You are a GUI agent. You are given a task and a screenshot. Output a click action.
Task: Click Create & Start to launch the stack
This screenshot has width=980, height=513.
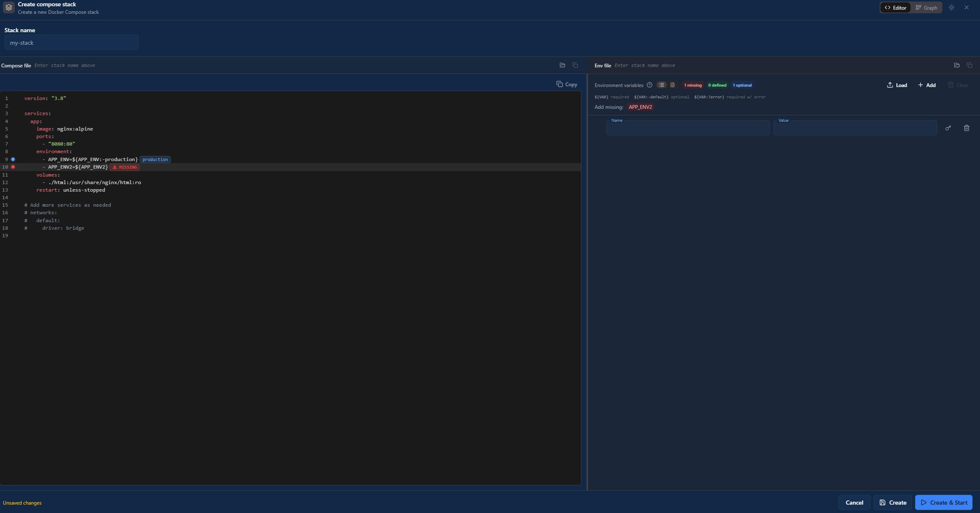click(944, 502)
